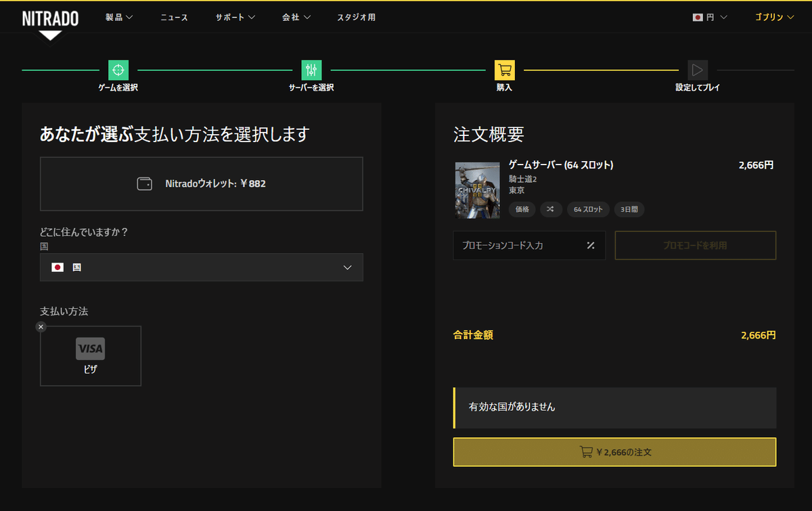This screenshot has width=812, height=511.
Task: Click the 3日間 tag
Action: (x=629, y=209)
